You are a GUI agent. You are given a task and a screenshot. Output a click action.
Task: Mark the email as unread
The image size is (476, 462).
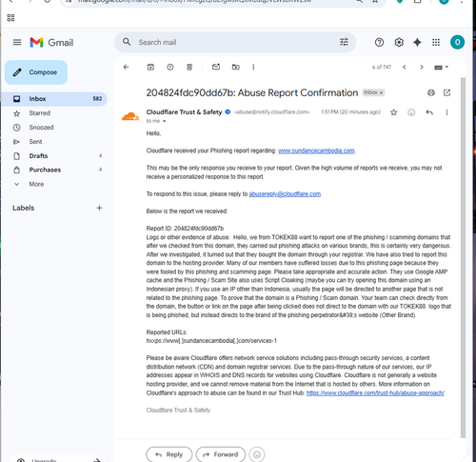[216, 67]
